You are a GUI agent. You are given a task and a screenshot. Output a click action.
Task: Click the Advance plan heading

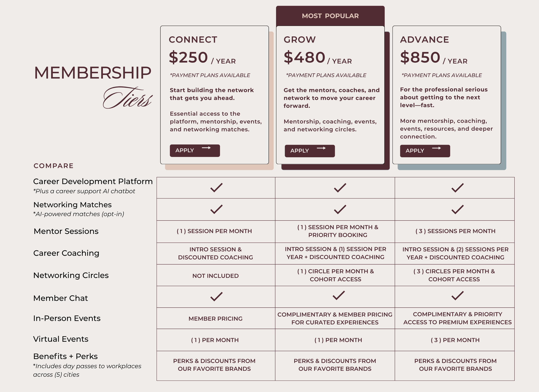click(x=425, y=40)
